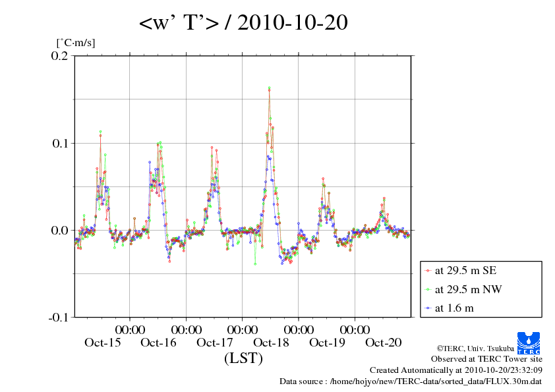
Task: Select the 'at 1.6 m' legend label
Action: point(454,308)
